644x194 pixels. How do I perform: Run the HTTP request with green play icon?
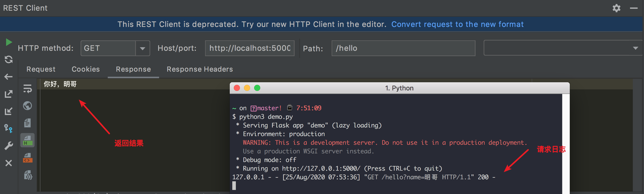pos(9,42)
